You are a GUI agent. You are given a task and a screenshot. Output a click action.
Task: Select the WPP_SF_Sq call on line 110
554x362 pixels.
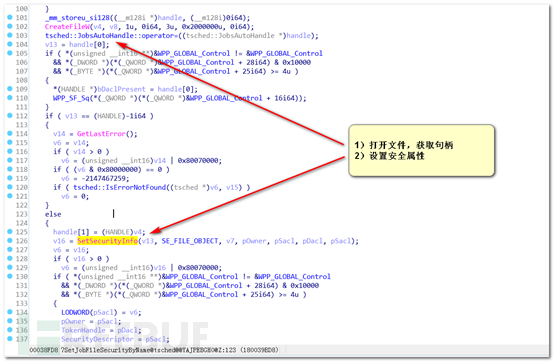click(x=71, y=98)
